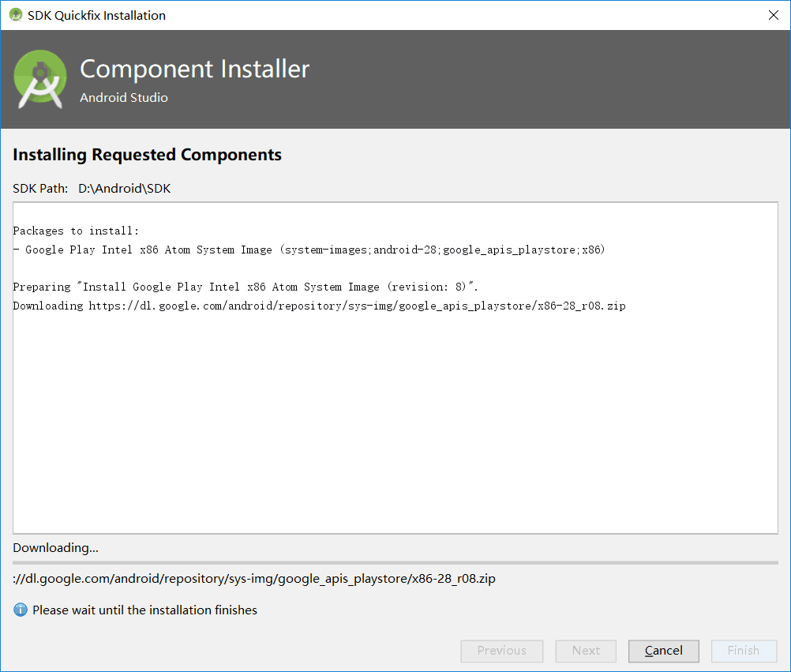Click the Cancel button
Viewport: 791px width, 672px height.
point(663,651)
